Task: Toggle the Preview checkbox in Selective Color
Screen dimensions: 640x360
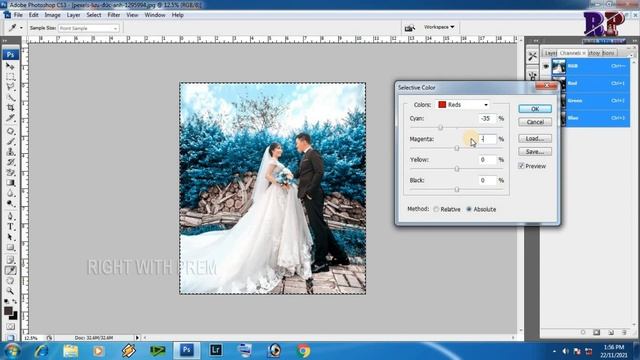Action: 521,166
